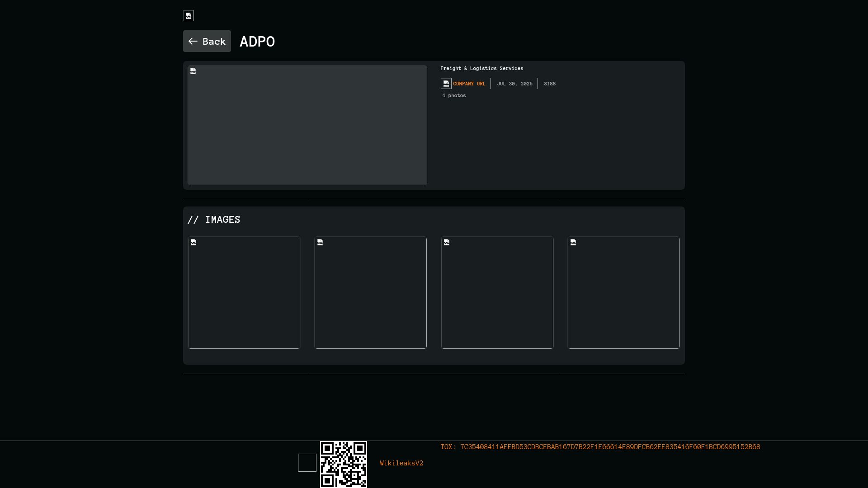Image resolution: width=868 pixels, height=488 pixels.
Task: Open the second image thumbnail
Action: pos(371,293)
